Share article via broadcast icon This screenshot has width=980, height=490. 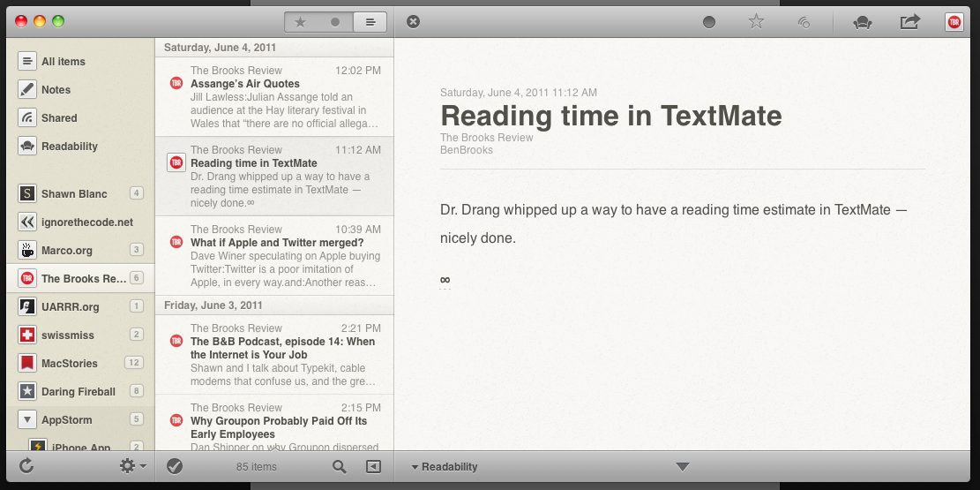click(x=804, y=23)
